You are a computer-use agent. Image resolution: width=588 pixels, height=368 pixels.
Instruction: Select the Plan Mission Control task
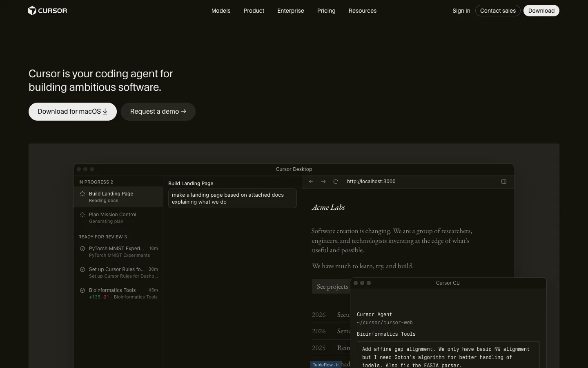tap(118, 218)
